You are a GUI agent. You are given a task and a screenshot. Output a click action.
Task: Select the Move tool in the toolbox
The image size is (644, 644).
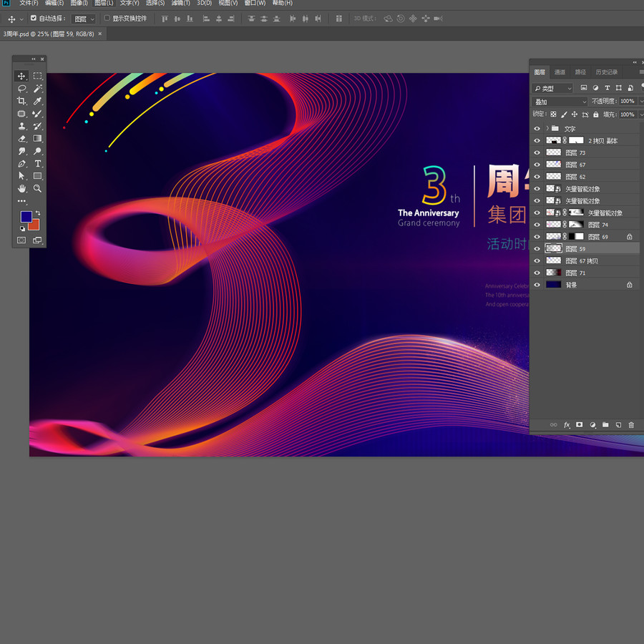(21, 76)
